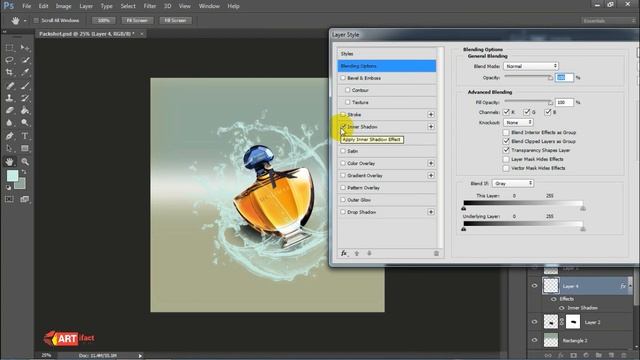Viewport: 640px width, 360px height.
Task: Hide the Rectangle 2 layer
Action: coord(534,340)
